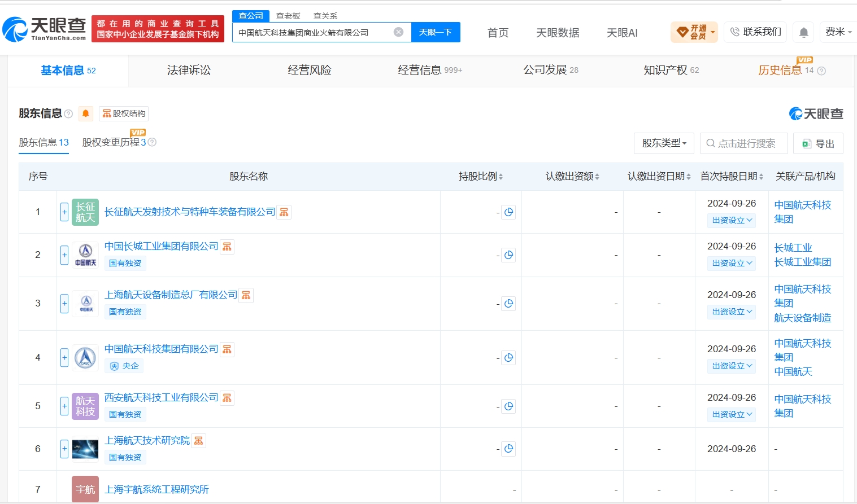Click the notification bell icon in header

(803, 32)
